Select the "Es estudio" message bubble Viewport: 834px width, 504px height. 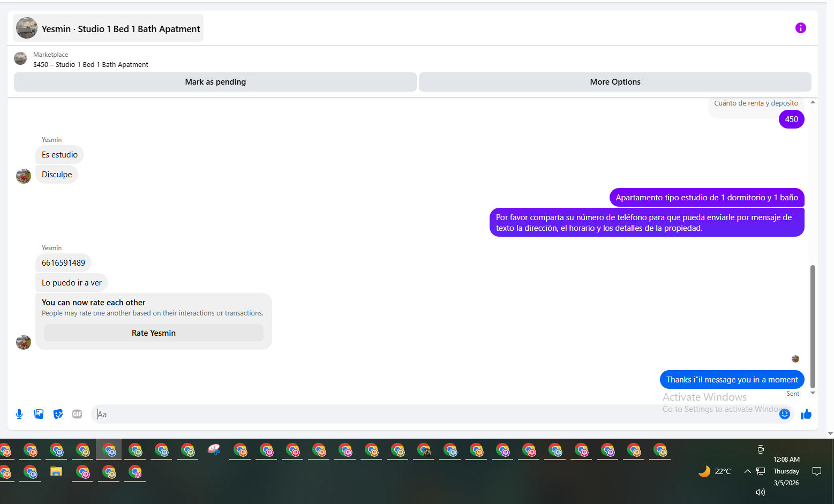tap(60, 155)
